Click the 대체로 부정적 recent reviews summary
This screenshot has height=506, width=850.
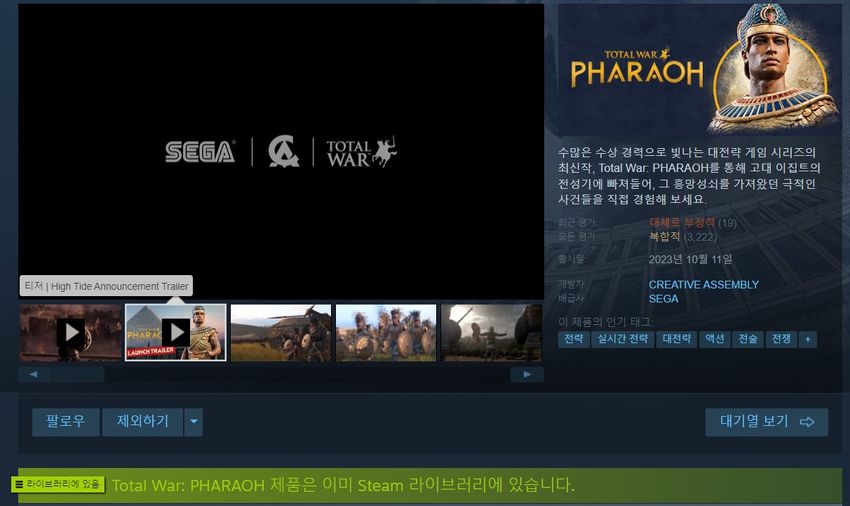[x=682, y=222]
